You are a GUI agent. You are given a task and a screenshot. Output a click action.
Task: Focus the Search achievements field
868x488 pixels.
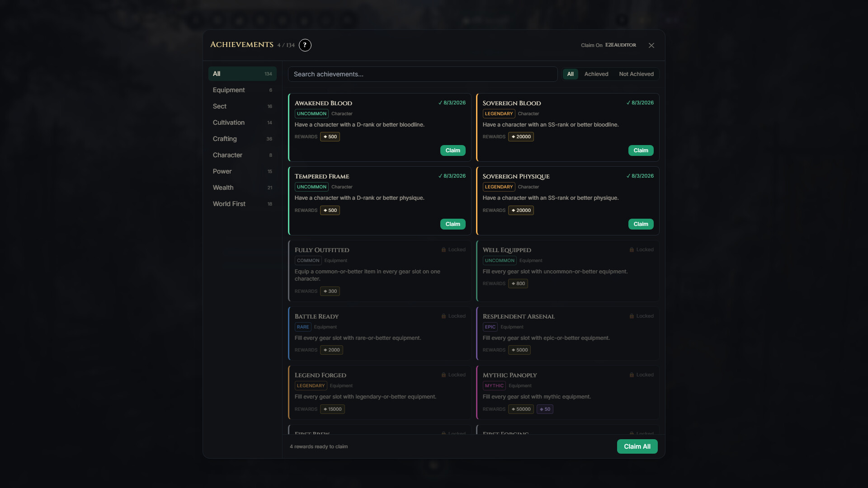point(423,74)
